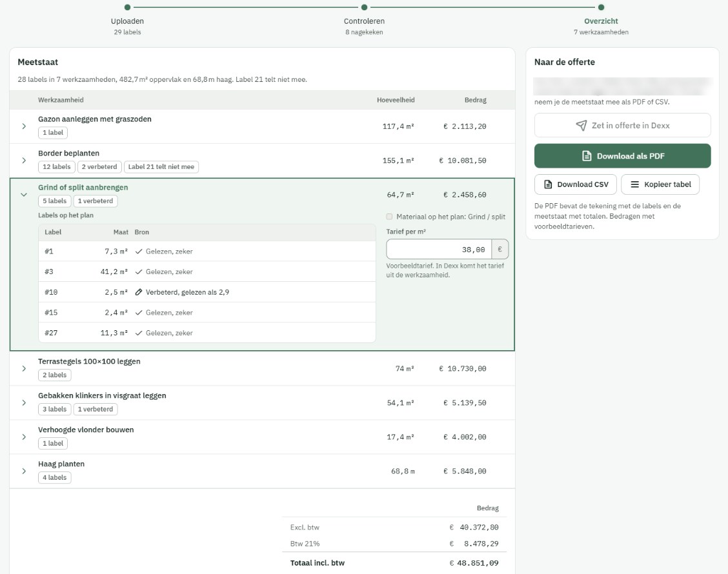This screenshot has height=574, width=728.
Task: Collapse the Grind of split aanbrengen row
Action: pos(24,195)
